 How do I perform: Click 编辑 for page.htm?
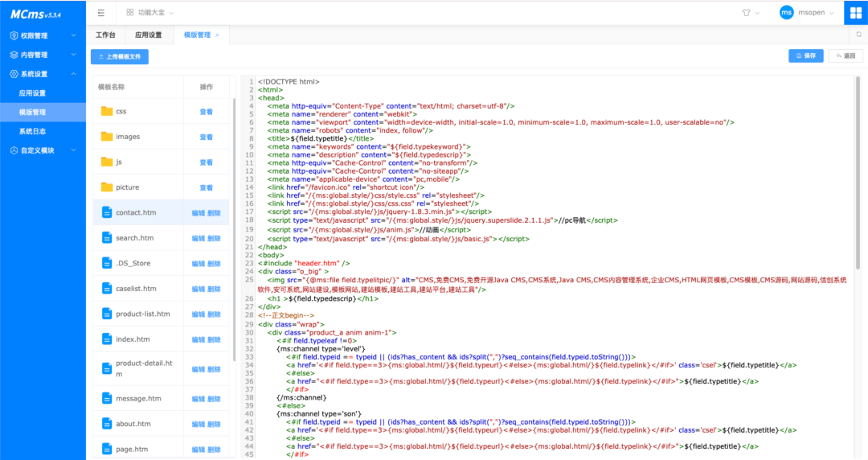pyautogui.click(x=199, y=450)
